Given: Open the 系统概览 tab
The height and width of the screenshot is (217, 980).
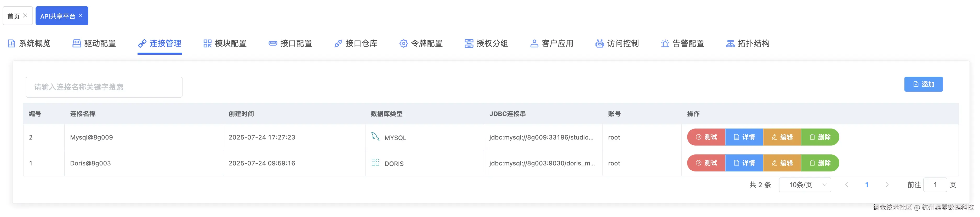Looking at the screenshot, I should click(29, 43).
